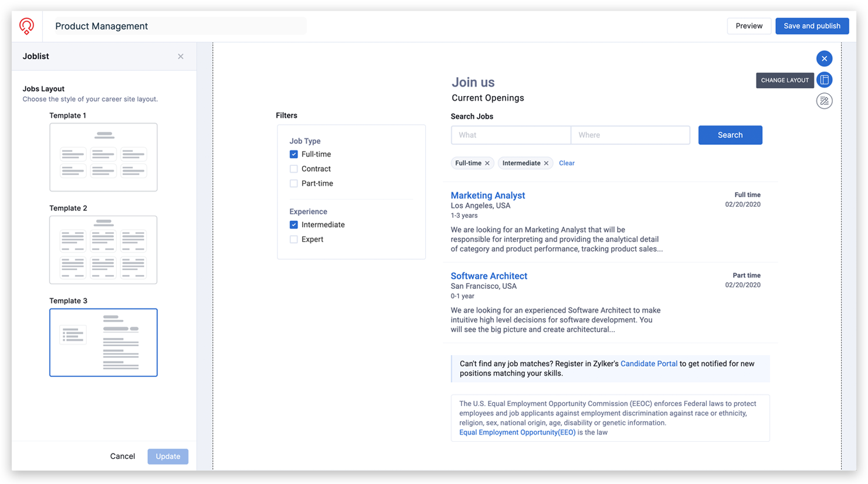Open the Change Layout icon
868x484 pixels.
824,80
